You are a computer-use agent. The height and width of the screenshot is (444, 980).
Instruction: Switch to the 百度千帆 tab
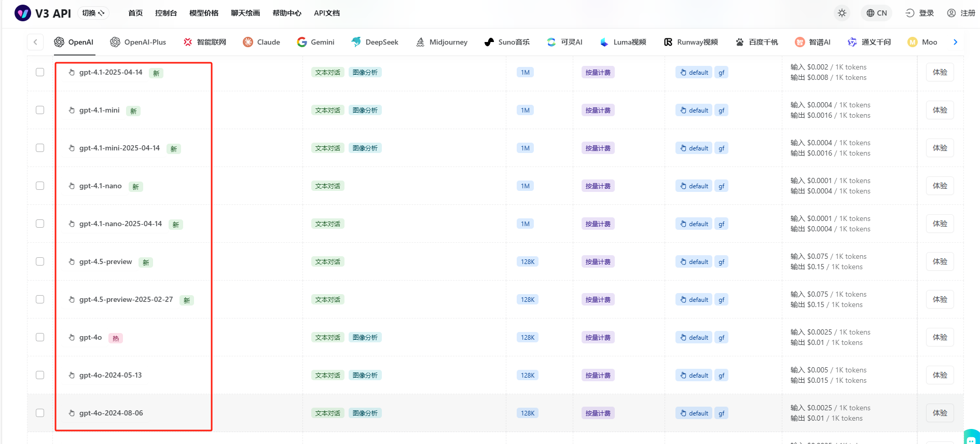click(756, 42)
